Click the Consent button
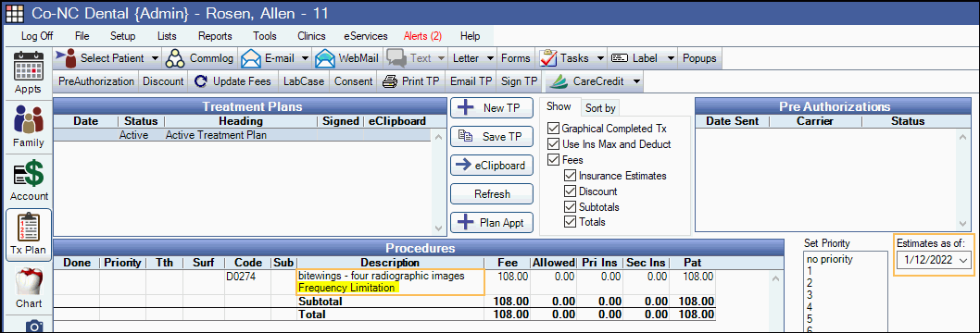 (x=353, y=81)
